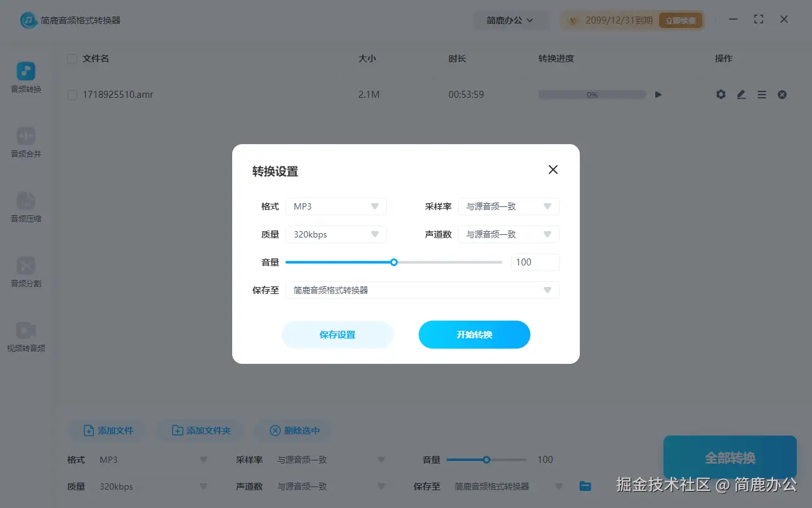The image size is (812, 508).
Task: Open bottom bar 保存至 dropdown
Action: [x=509, y=486]
